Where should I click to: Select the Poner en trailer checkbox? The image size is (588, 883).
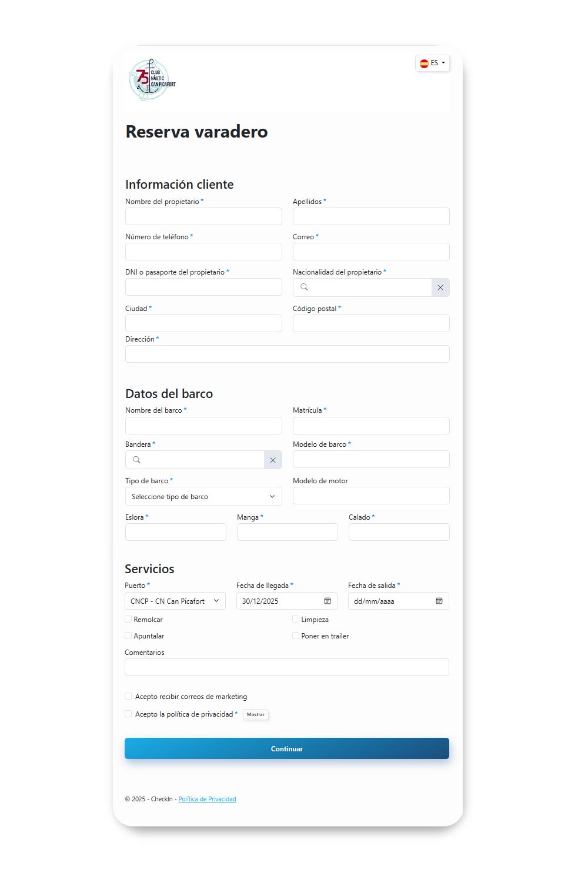[x=296, y=636]
